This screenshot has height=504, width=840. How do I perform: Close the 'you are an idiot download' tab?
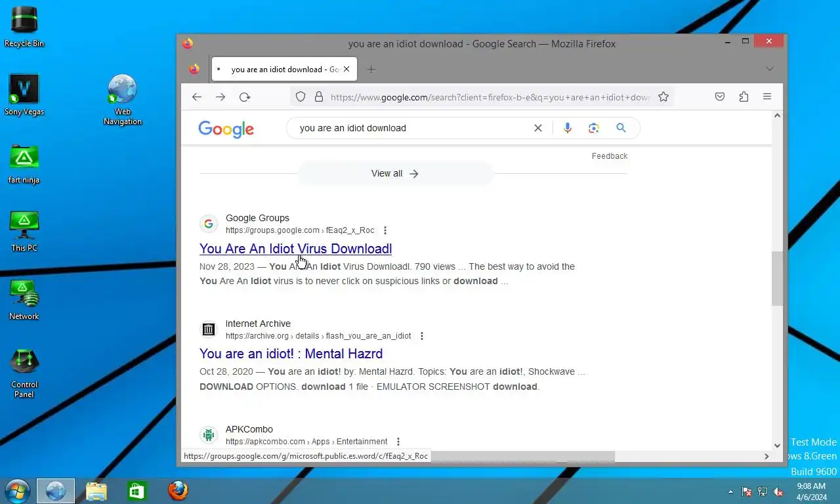click(346, 70)
